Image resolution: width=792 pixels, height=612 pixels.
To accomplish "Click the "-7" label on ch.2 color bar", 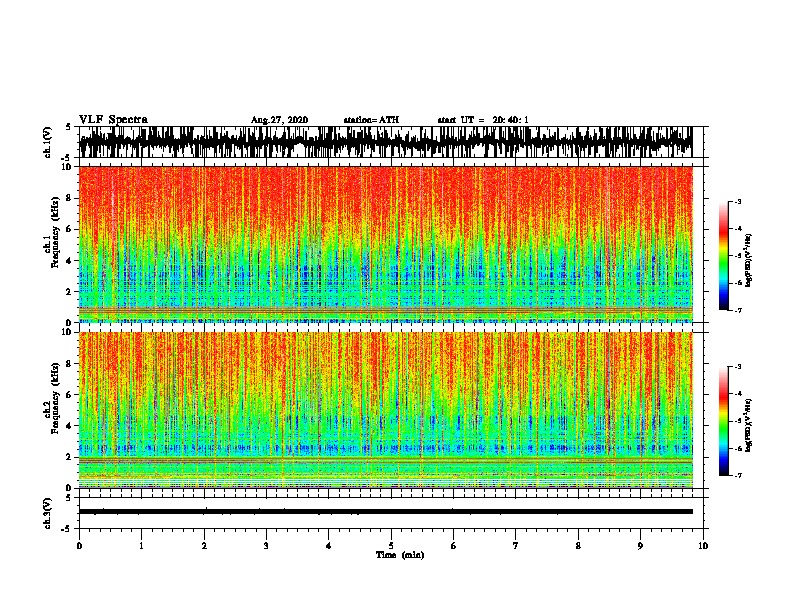I will pyautogui.click(x=738, y=475).
